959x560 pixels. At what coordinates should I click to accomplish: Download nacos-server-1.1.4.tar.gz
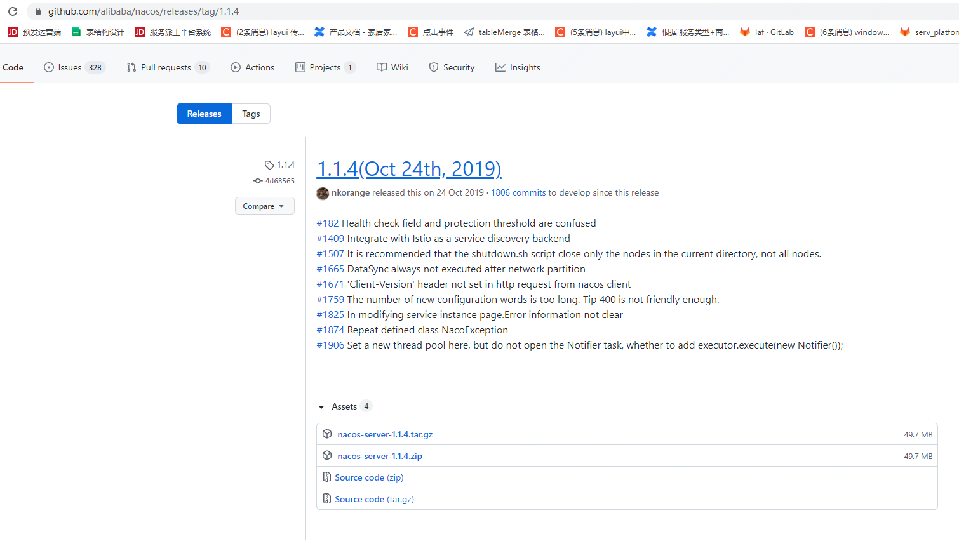[x=385, y=434]
